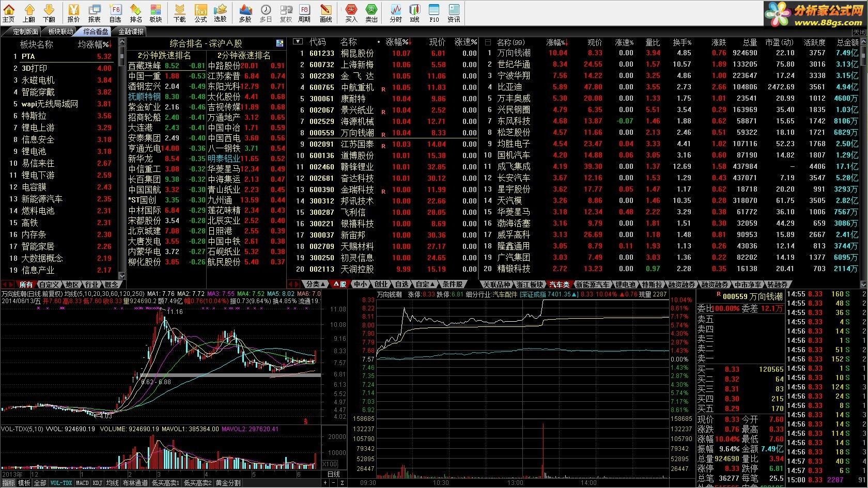This screenshot has width=868, height=488.
Task: Apply the 布林通道 indicator
Action: coord(135,483)
